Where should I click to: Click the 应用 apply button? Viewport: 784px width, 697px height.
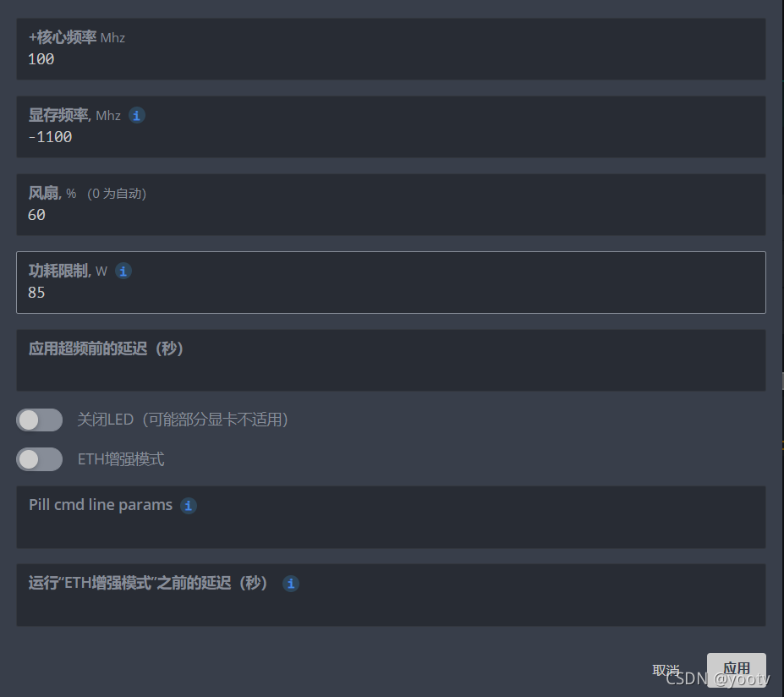736,669
